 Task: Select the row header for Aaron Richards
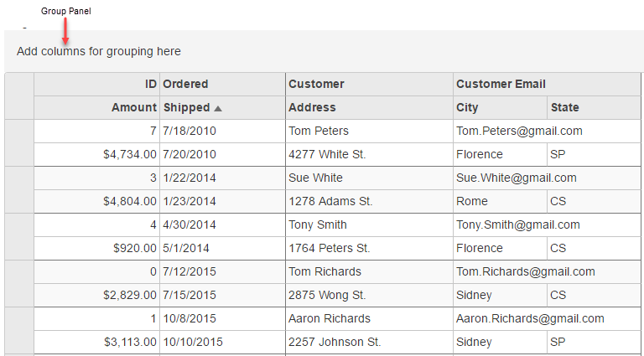coord(19,330)
